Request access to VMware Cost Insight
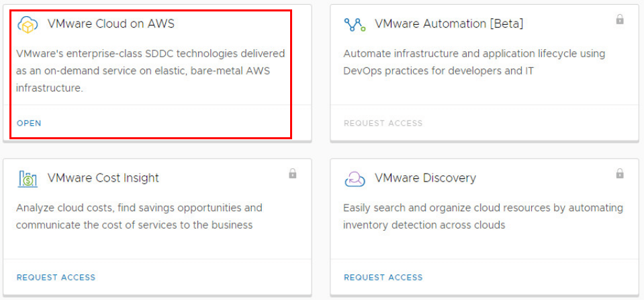 pyautogui.click(x=56, y=277)
